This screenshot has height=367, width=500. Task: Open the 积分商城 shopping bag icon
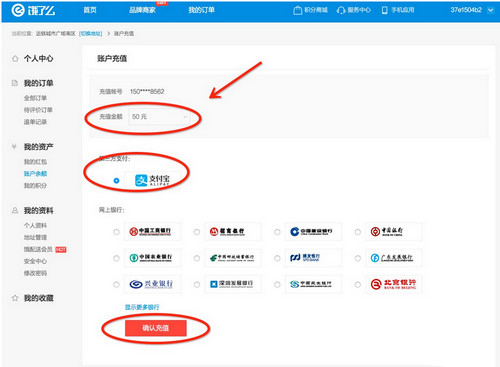tap(297, 10)
